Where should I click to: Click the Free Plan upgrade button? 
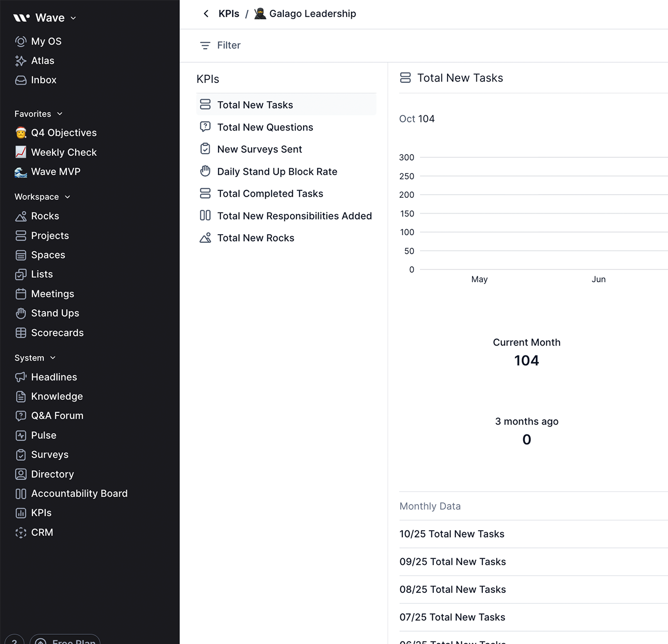coord(65,641)
